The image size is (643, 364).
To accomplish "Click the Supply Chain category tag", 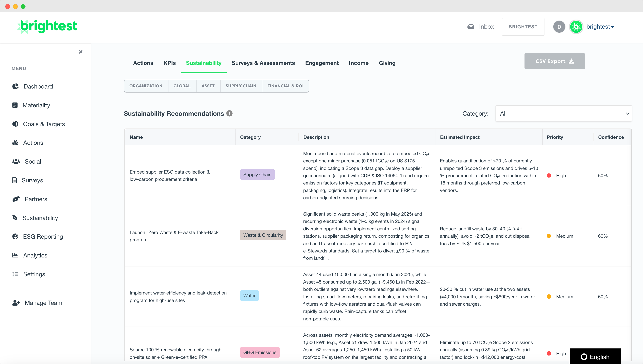I will [x=257, y=175].
